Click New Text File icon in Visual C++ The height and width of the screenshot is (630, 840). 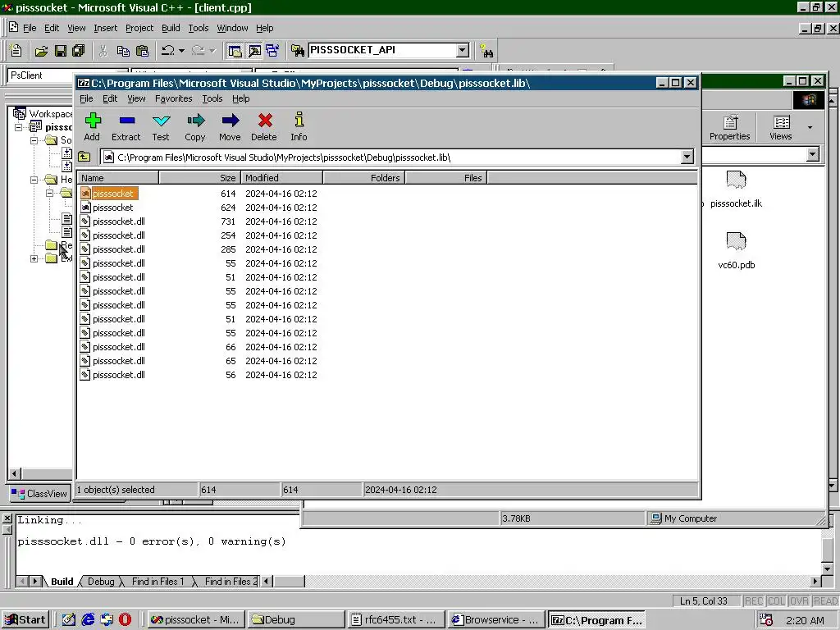point(16,51)
